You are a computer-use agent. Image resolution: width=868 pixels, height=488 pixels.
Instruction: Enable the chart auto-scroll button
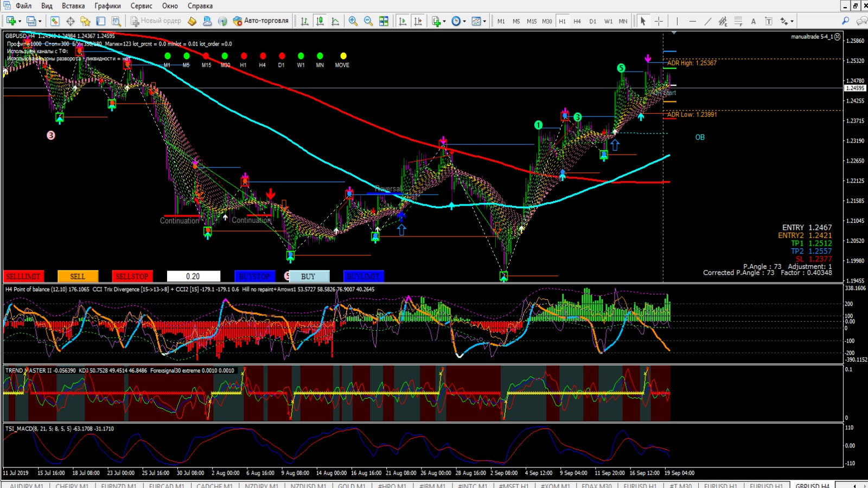click(403, 21)
